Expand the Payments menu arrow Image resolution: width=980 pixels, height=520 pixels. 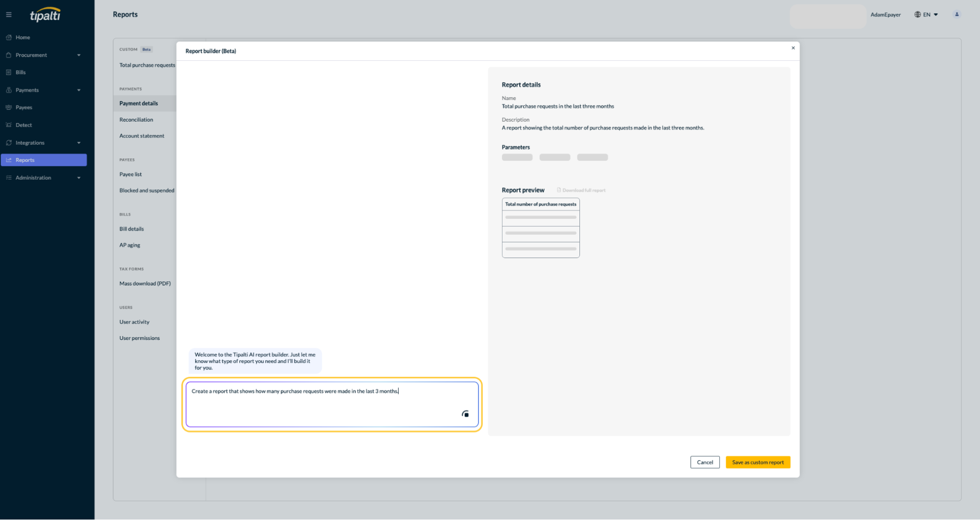pyautogui.click(x=79, y=90)
